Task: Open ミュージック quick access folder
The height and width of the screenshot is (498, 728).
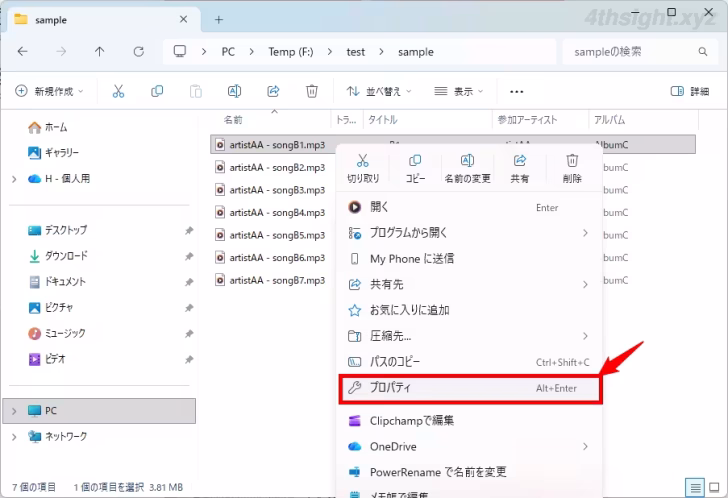Action: click(x=57, y=333)
